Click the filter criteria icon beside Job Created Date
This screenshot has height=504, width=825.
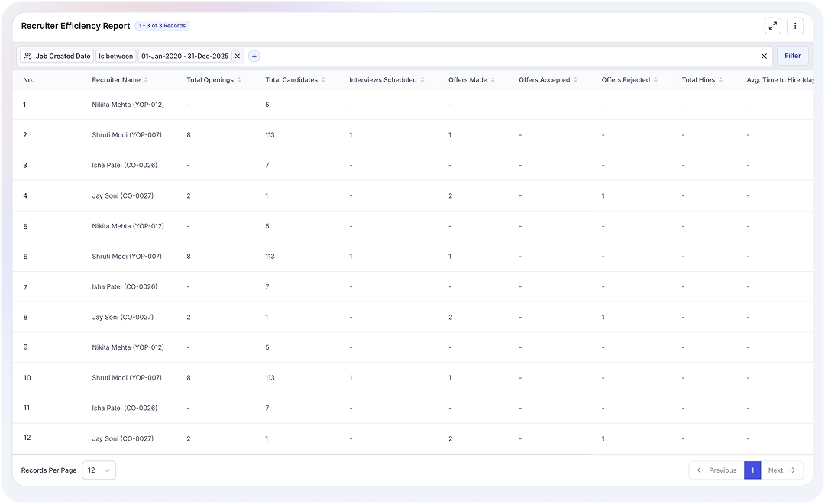[x=29, y=56]
